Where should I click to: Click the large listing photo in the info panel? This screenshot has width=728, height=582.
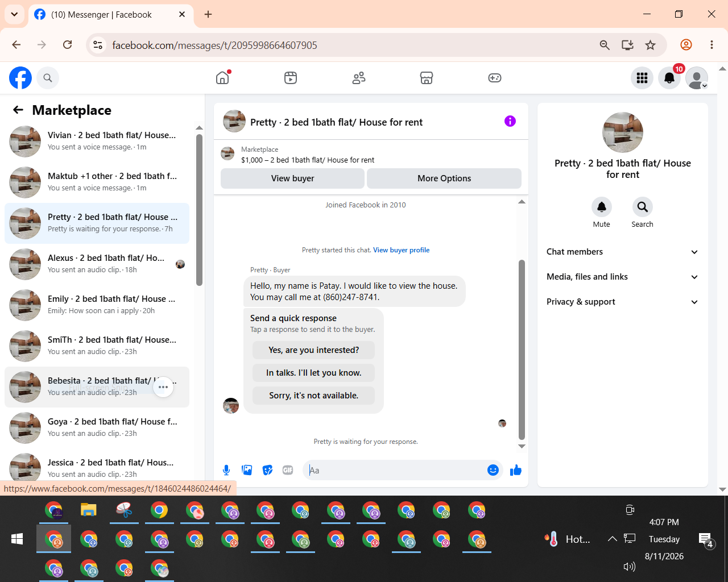623,132
